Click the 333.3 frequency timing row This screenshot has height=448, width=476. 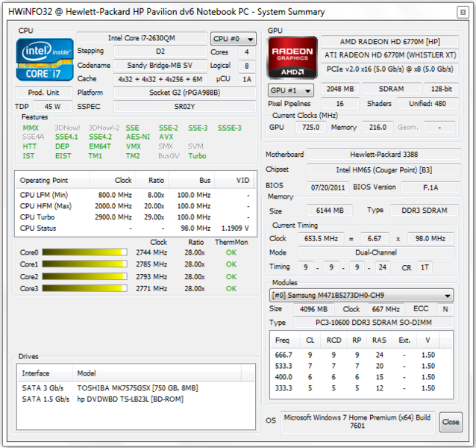click(361, 388)
